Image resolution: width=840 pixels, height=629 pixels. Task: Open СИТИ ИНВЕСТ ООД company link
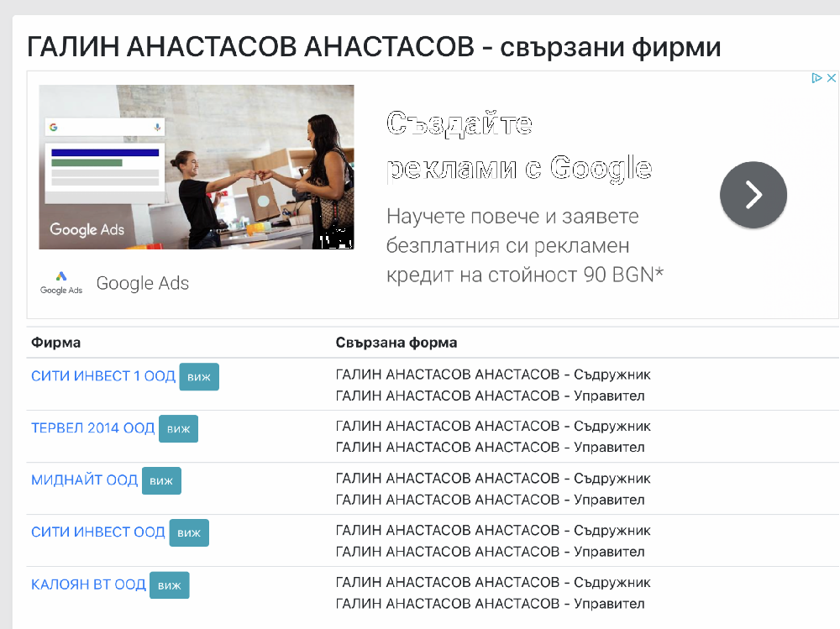[x=97, y=532]
